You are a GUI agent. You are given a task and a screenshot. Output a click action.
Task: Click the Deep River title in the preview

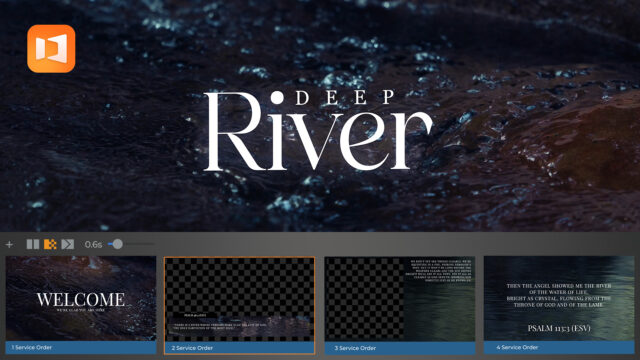click(x=318, y=131)
